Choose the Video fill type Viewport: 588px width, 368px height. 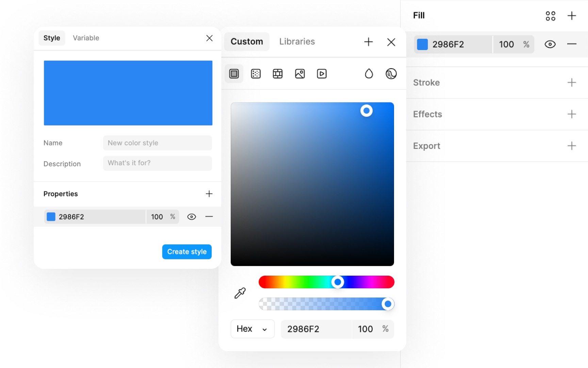pos(321,73)
